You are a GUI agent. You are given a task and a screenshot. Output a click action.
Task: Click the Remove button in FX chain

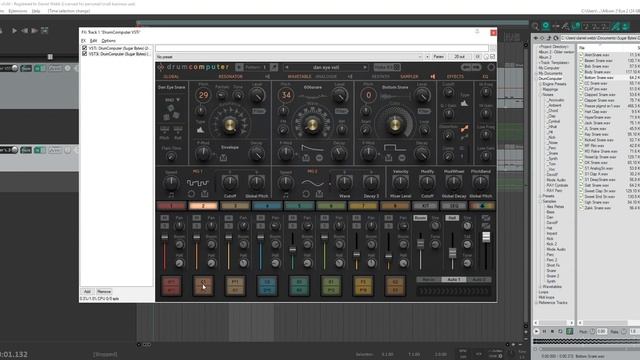click(x=104, y=291)
